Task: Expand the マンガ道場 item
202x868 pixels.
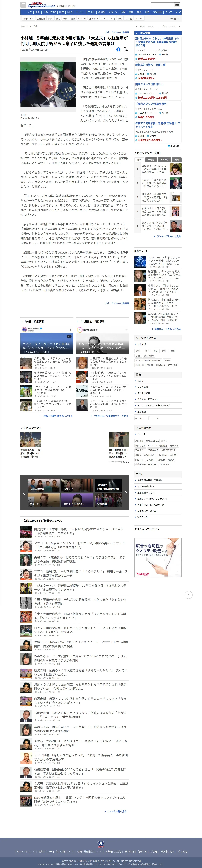Action: (x=158, y=387)
